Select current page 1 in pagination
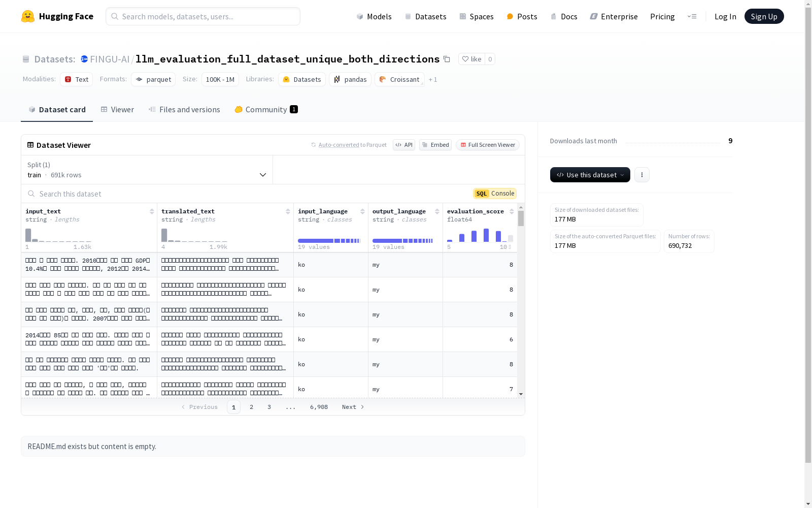Viewport: 812px width, 508px height. point(233,407)
